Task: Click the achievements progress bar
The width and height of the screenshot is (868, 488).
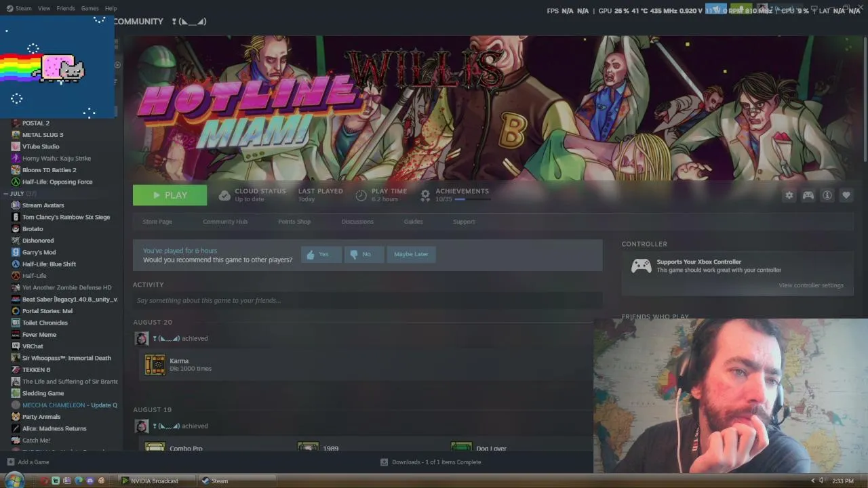Action: tap(471, 199)
